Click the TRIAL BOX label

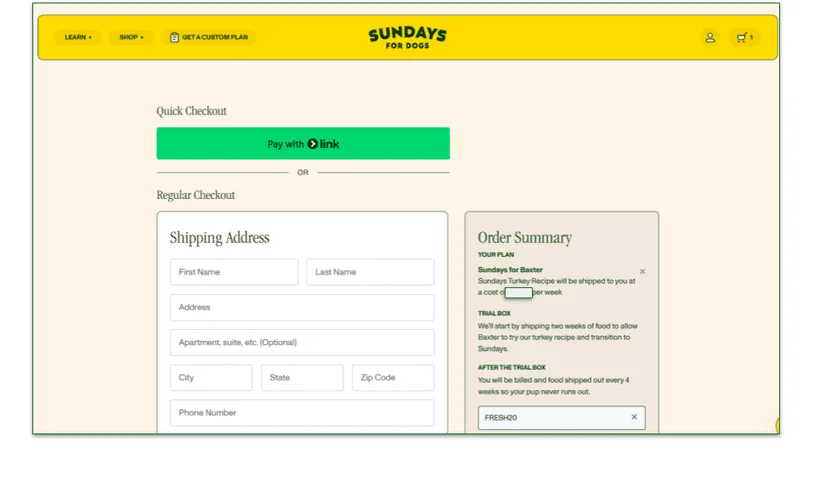click(494, 314)
